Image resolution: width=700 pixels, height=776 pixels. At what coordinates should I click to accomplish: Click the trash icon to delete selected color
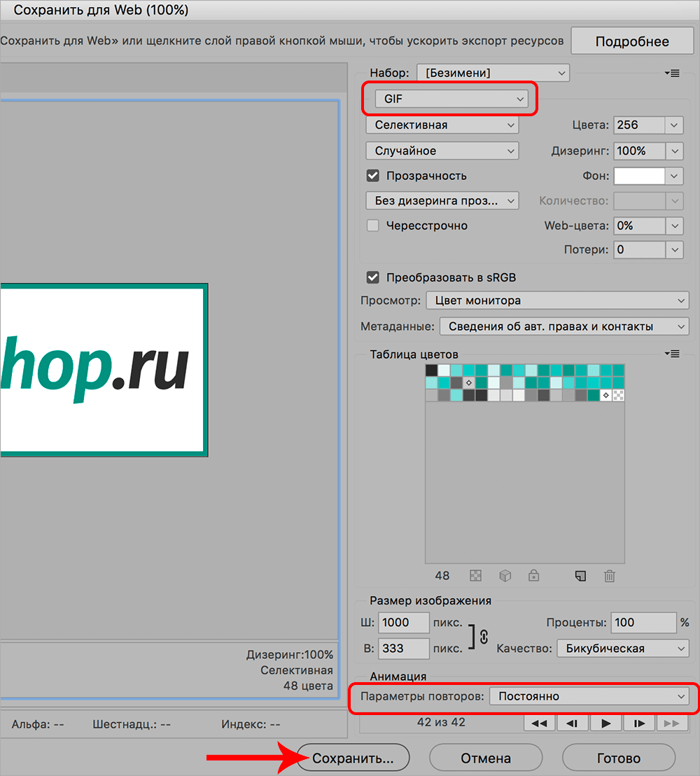pos(610,576)
